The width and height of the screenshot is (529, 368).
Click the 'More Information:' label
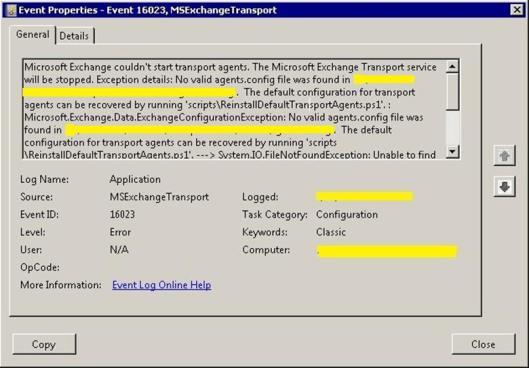[61, 285]
